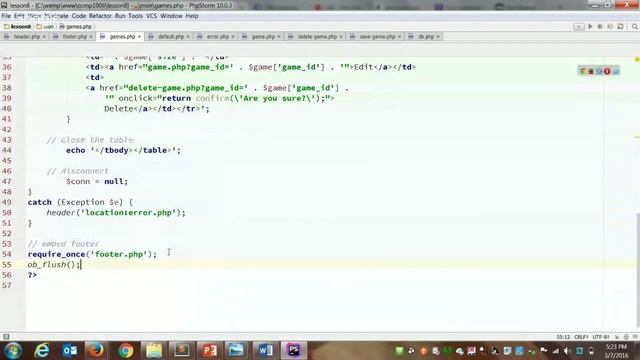
Task: Click the PhpStorm taskbar icon
Action: coord(293,351)
